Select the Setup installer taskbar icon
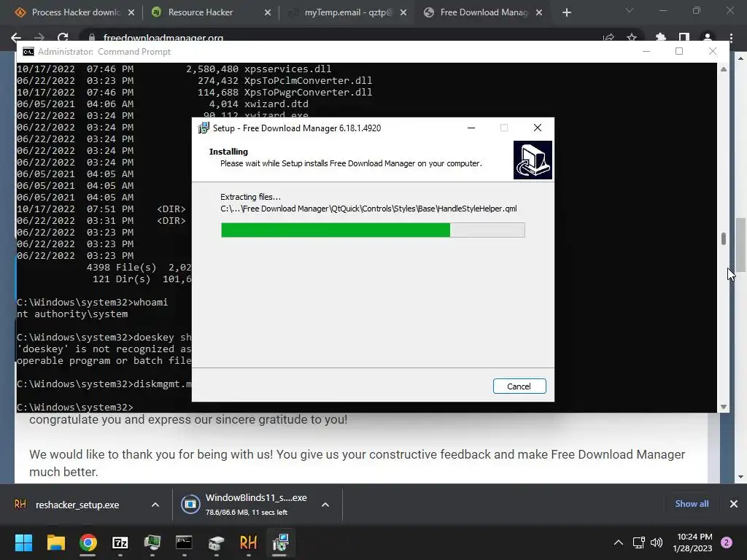Screen dimensions: 747x560 pos(280,542)
